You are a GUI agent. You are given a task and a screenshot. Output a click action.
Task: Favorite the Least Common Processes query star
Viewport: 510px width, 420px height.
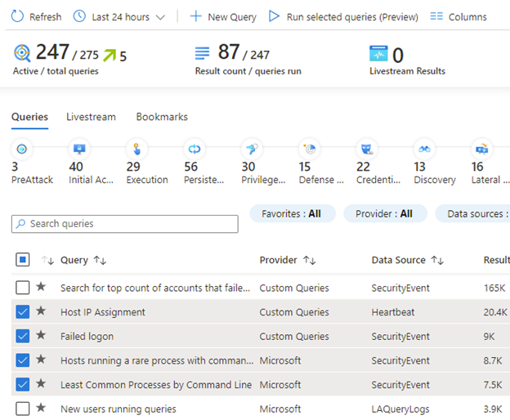[x=41, y=383]
